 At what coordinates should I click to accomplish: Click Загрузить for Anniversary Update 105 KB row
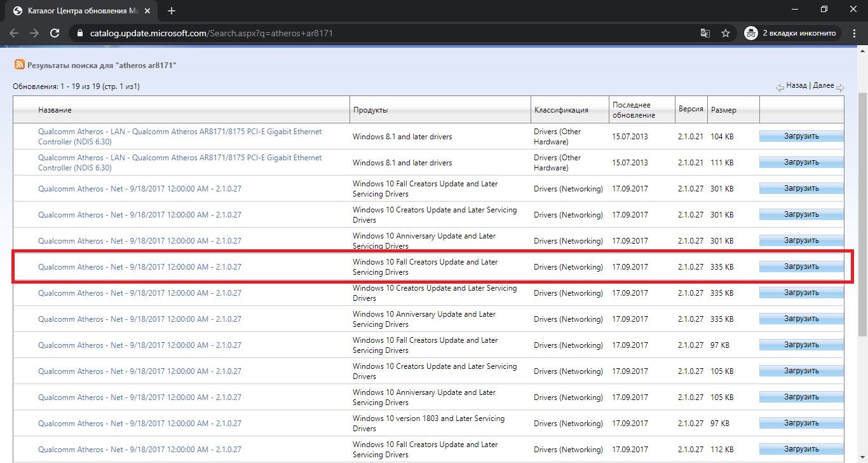click(801, 397)
